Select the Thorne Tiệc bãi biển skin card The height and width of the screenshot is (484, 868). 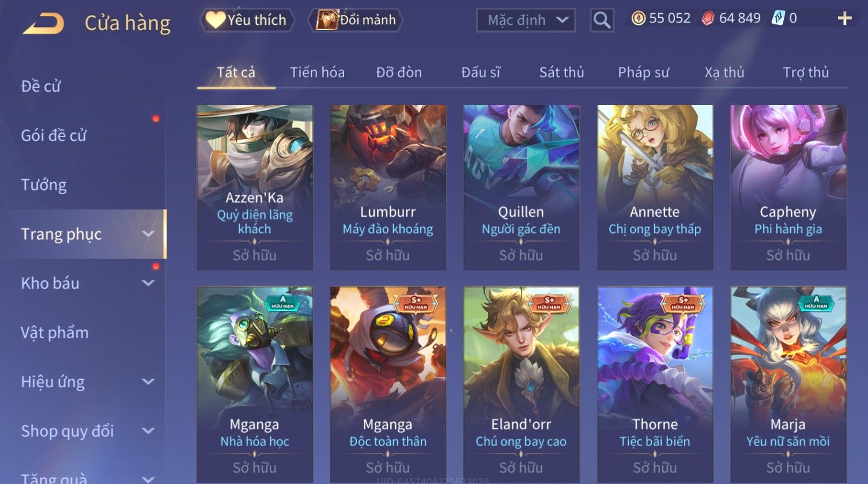pyautogui.click(x=655, y=384)
